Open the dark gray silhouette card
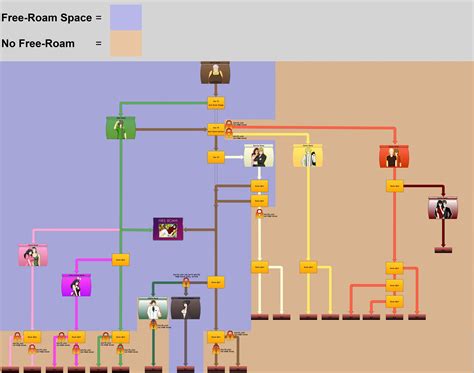474x373 pixels. (x=186, y=308)
